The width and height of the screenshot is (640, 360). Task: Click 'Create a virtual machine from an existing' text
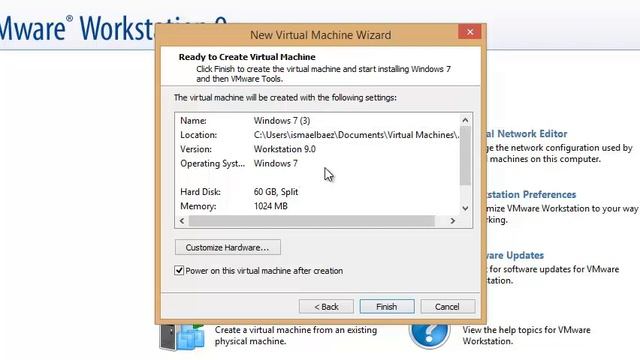(296, 330)
